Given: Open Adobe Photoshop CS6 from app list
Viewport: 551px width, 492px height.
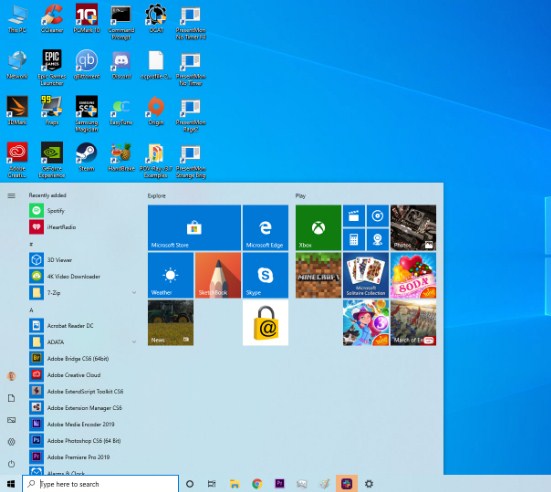Looking at the screenshot, I should [x=83, y=440].
